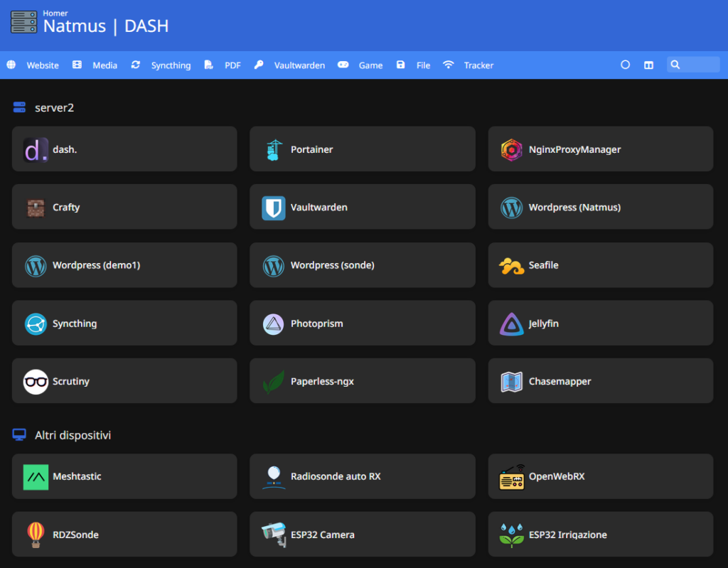
Task: Click the ESP32 Camera icon
Action: pyautogui.click(x=274, y=535)
